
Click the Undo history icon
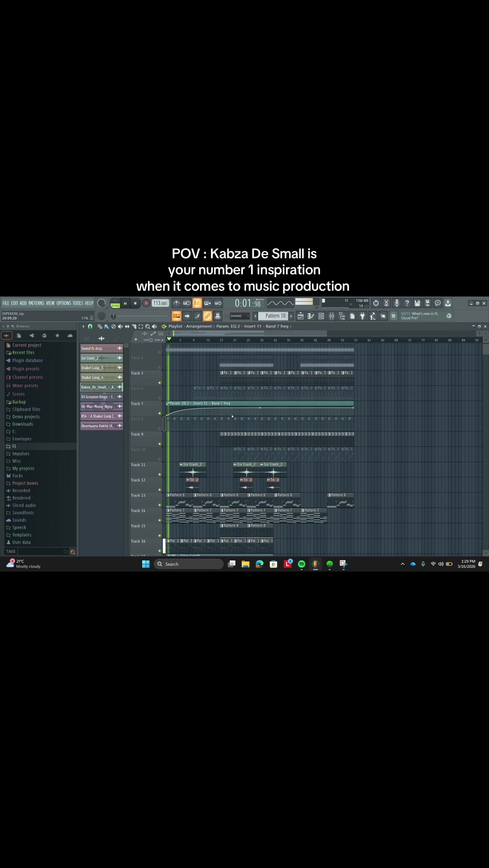coord(376,303)
